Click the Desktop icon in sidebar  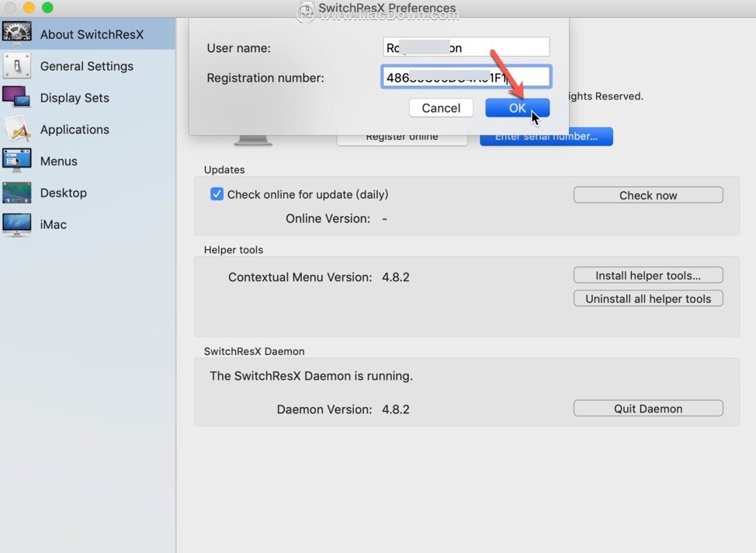17,193
